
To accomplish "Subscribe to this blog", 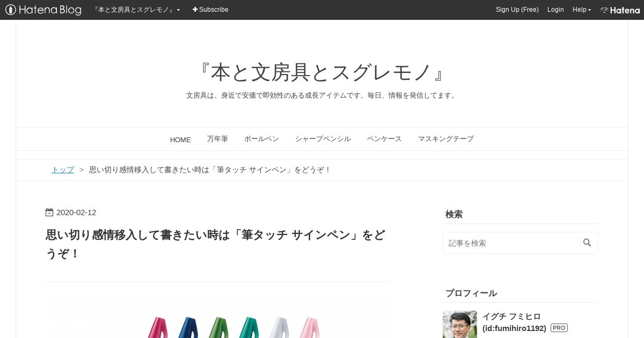I will tap(210, 10).
